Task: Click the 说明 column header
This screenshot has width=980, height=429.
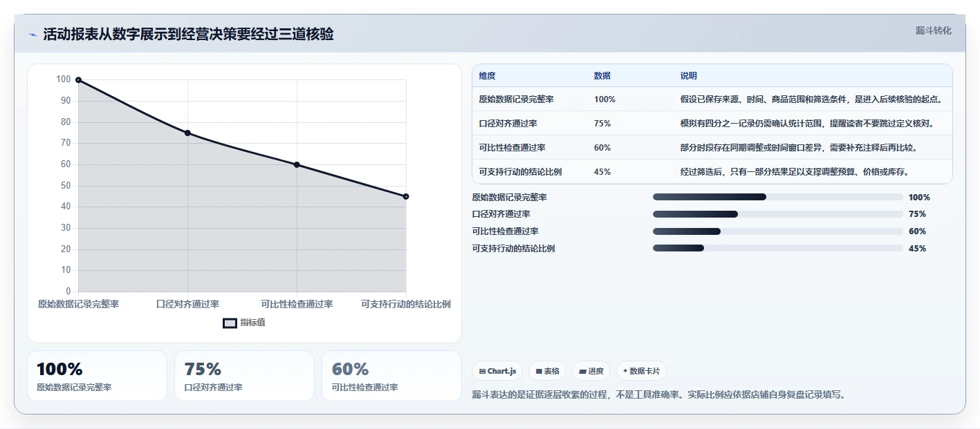Action: 689,76
